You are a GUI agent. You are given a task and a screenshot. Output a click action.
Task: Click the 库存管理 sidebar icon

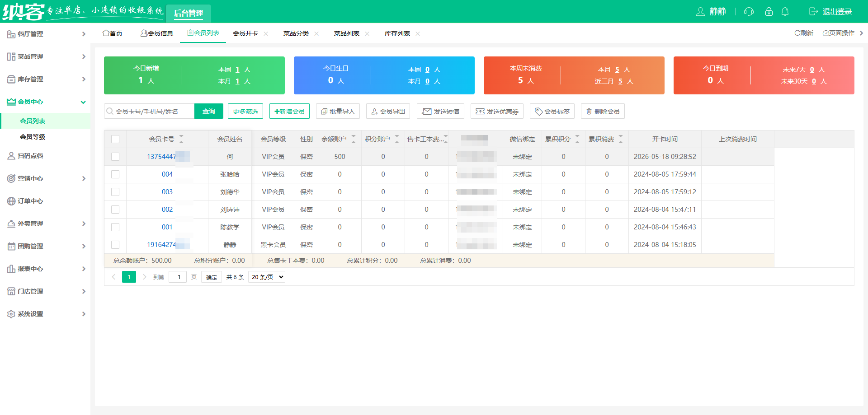[x=11, y=79]
